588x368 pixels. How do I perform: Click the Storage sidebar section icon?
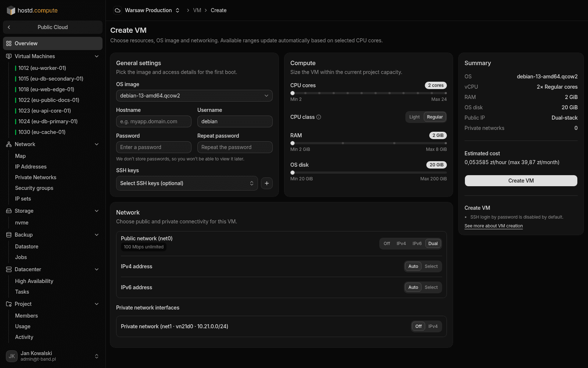[9, 211]
